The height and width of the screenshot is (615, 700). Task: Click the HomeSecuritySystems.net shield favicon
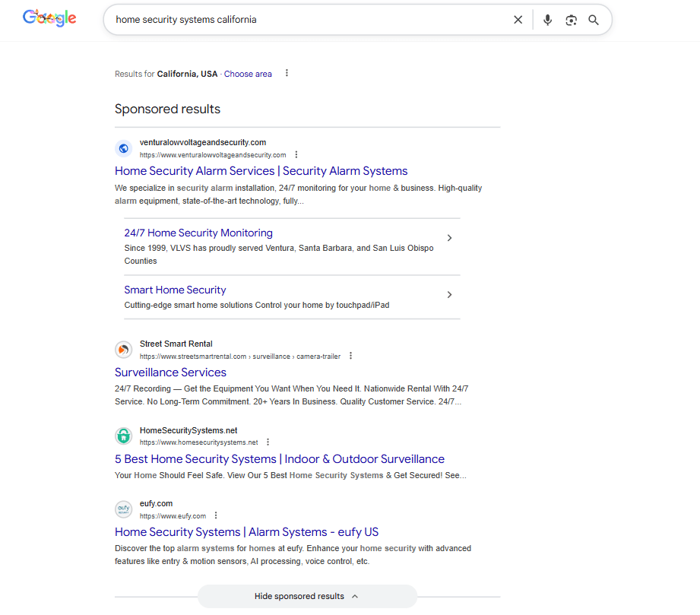[123, 436]
